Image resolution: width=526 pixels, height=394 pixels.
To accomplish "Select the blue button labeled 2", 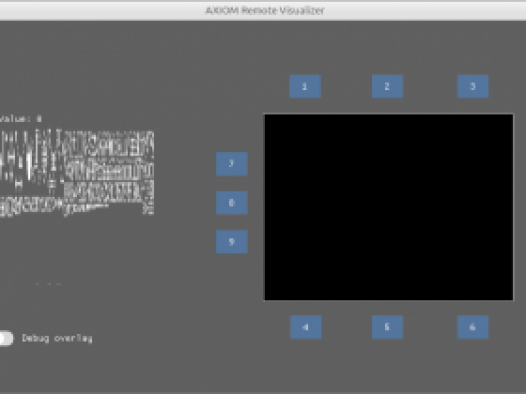I will click(x=387, y=87).
